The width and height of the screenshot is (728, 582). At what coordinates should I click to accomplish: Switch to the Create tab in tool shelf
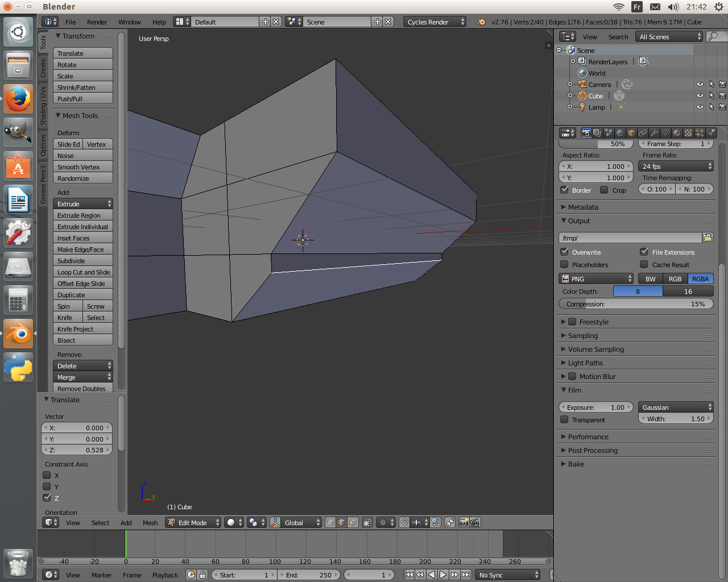click(x=43, y=68)
